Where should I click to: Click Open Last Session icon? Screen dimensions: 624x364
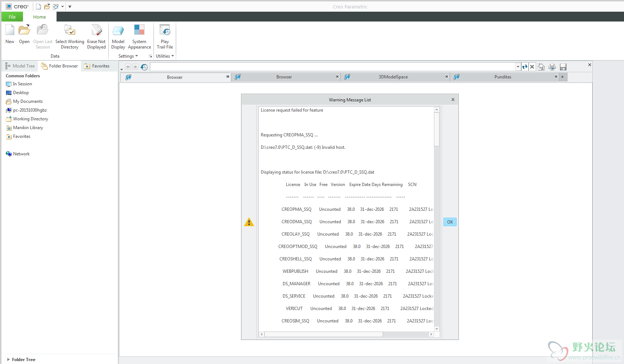[43, 30]
